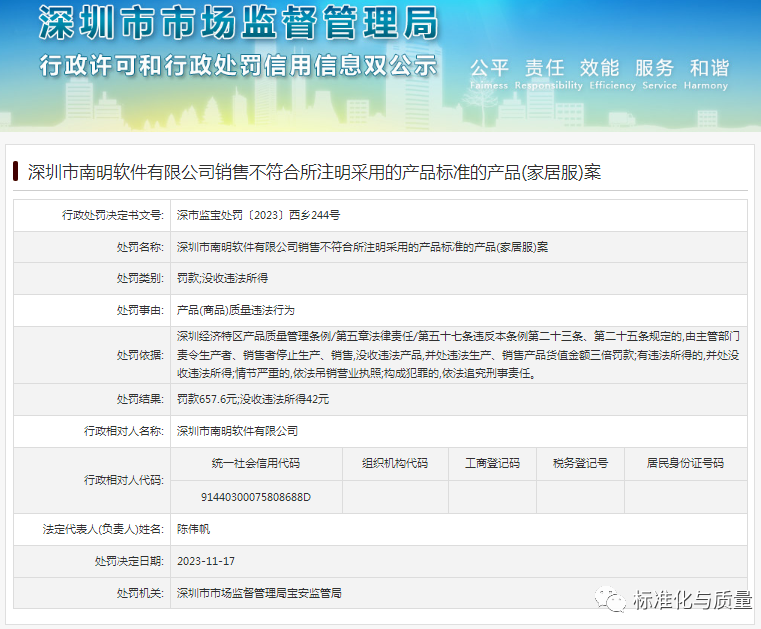Select the document number 深市监宝处罚〔2023〕西乡244号
Viewport: 761px width, 629px height.
(258, 215)
